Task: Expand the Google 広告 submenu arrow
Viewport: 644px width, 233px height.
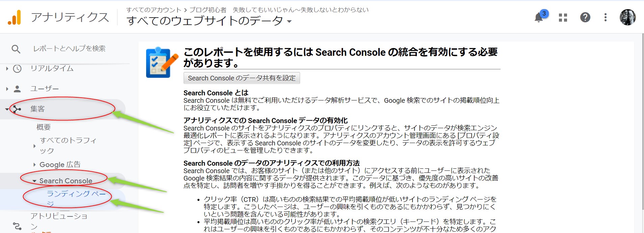Action: click(x=34, y=165)
